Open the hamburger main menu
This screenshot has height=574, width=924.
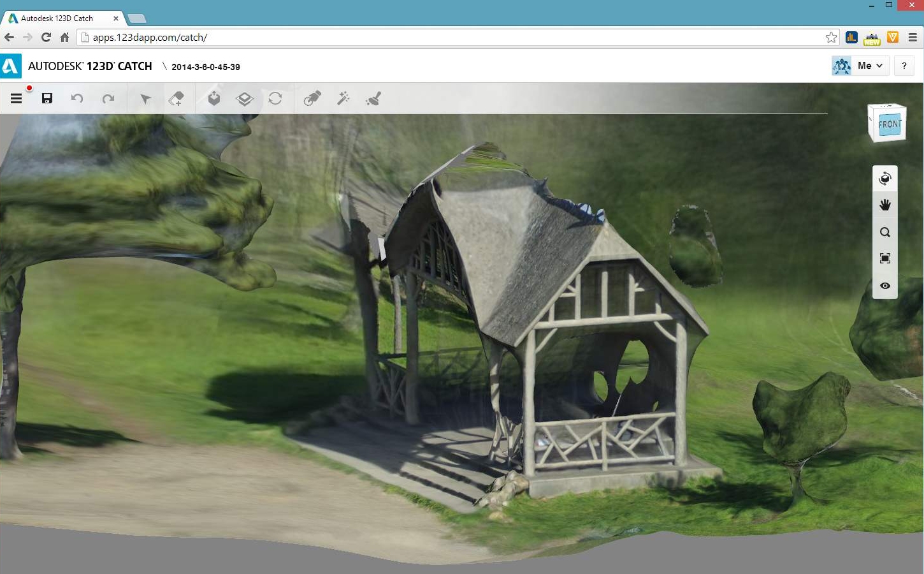pos(17,98)
